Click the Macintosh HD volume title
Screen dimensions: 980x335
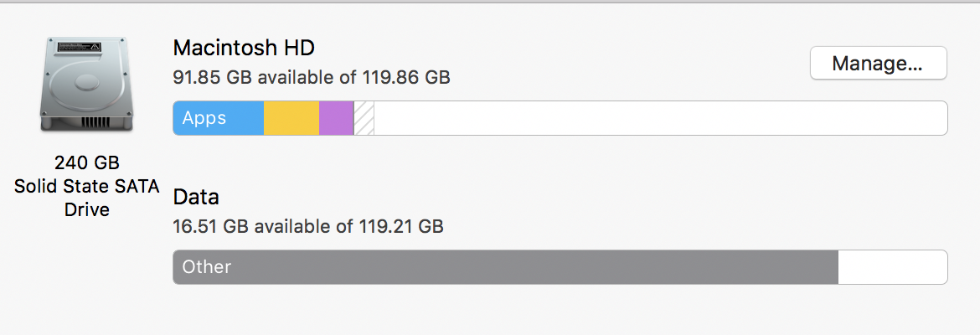point(244,47)
